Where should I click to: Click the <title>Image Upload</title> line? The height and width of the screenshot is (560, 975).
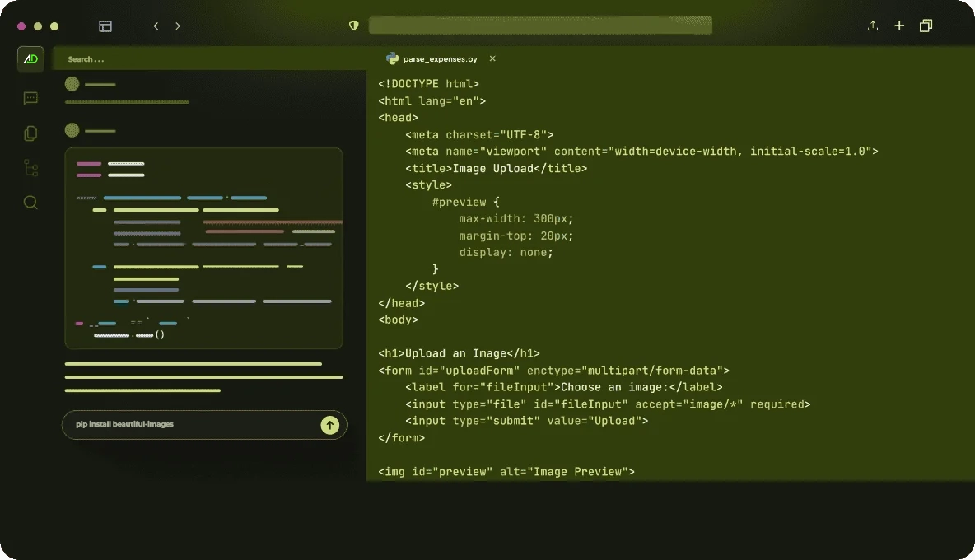pos(497,169)
